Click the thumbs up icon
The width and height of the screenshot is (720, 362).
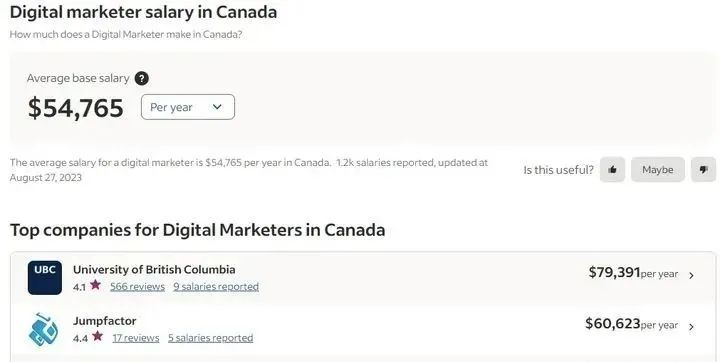(x=612, y=170)
